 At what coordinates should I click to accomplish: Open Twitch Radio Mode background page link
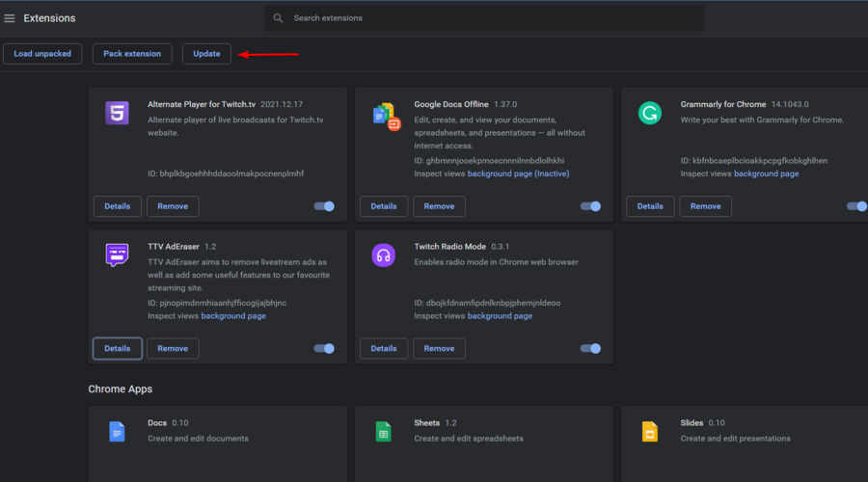(500, 316)
